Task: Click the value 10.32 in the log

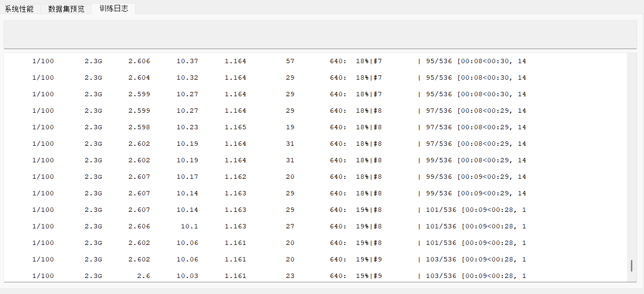Action: 187,78
